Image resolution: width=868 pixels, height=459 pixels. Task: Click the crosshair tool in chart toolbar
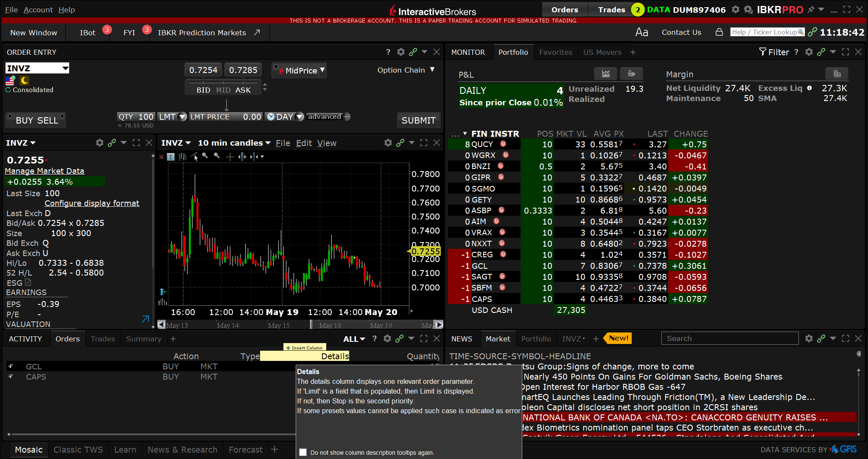230,157
